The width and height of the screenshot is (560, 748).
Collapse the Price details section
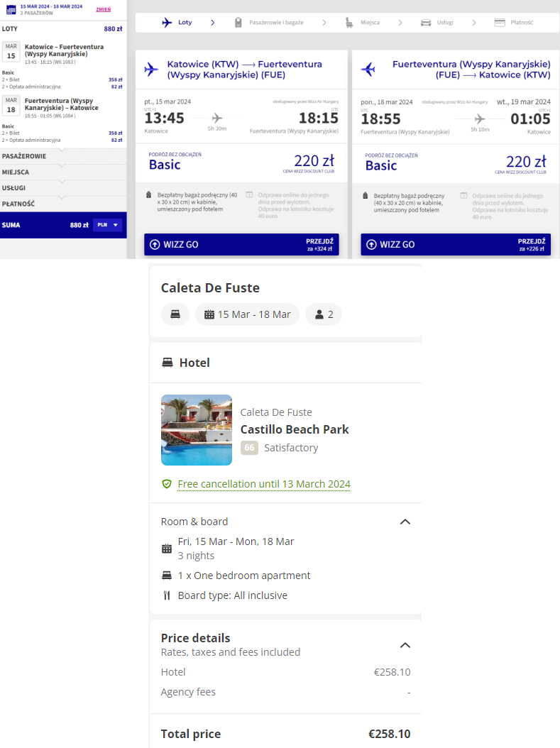405,645
